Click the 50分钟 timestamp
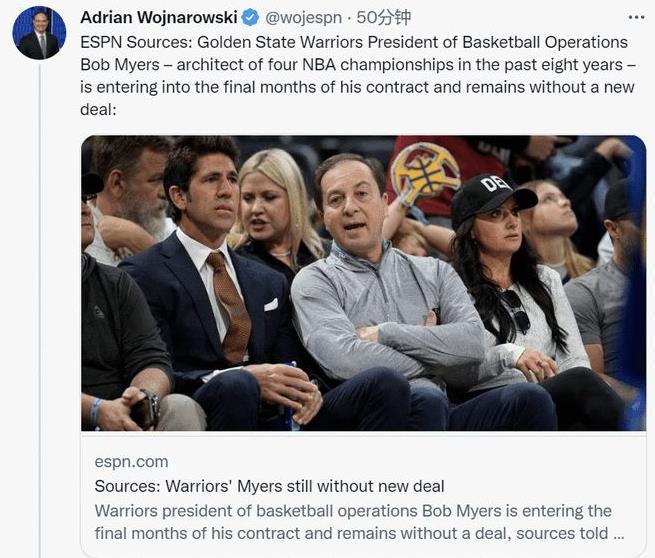The image size is (655, 558). (383, 17)
